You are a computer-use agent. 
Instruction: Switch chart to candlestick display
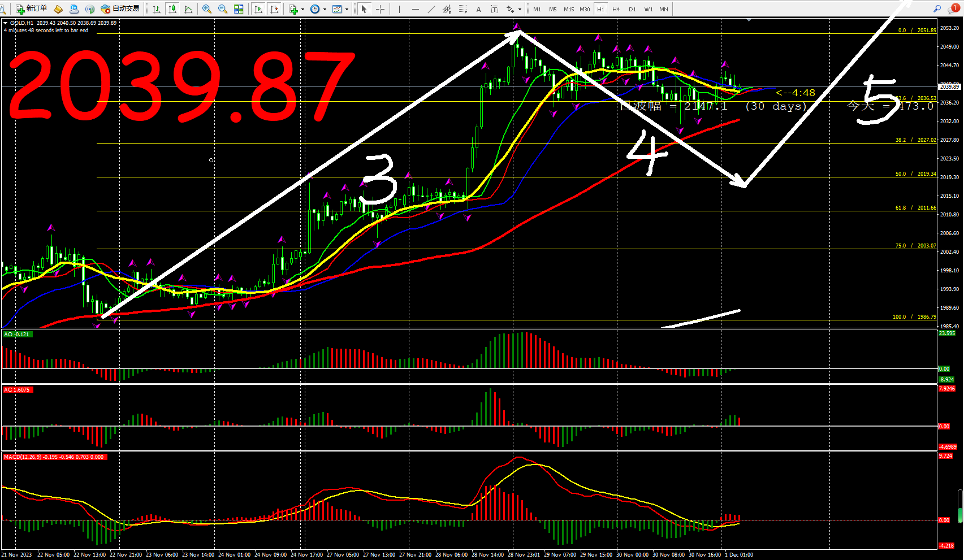coord(172,9)
